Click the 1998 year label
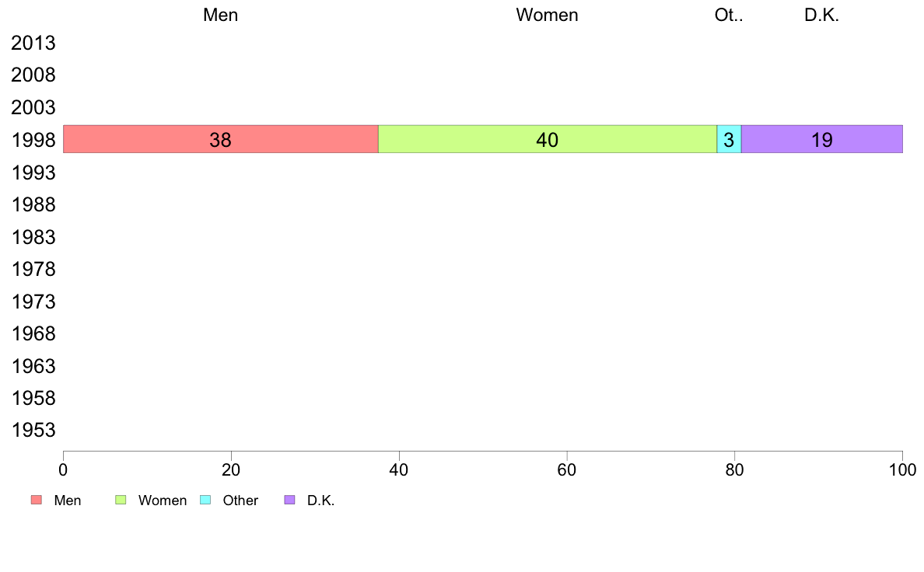Image resolution: width=924 pixels, height=572 pixels. point(33,140)
